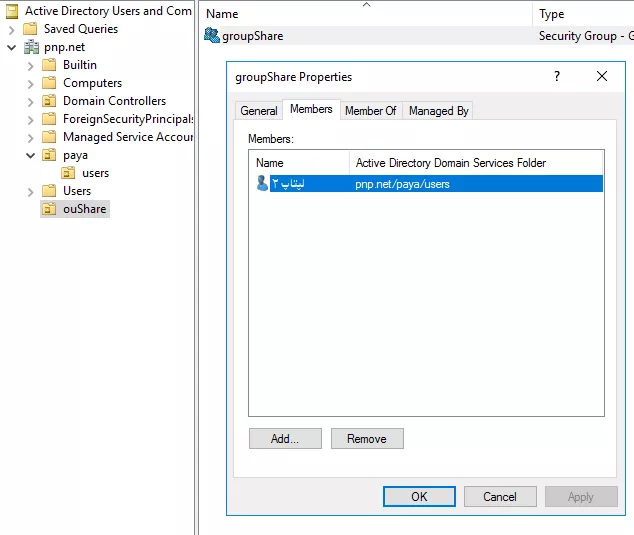Image resolution: width=634 pixels, height=535 pixels.
Task: Select the Managed Service Accounts tree label
Action: [x=128, y=137]
